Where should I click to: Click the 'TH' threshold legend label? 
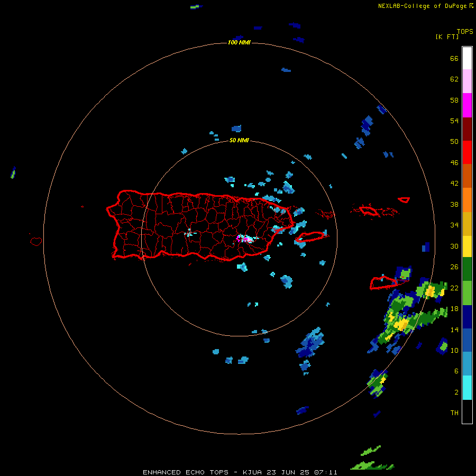tap(454, 413)
